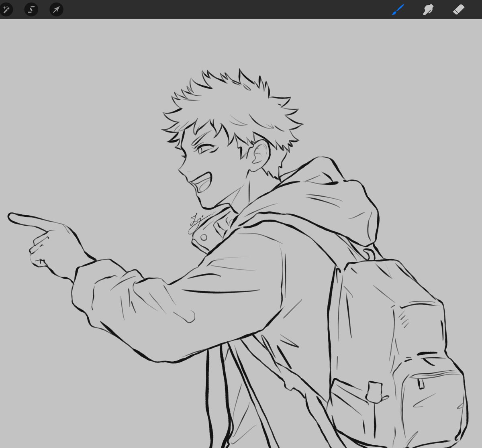Activate the Transform arrow tool

56,9
